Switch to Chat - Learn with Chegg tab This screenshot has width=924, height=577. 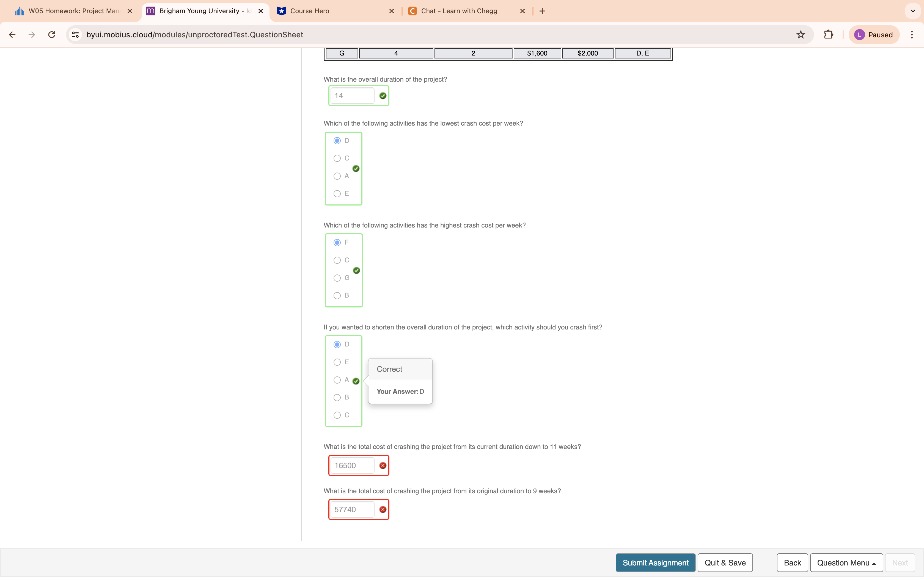point(459,11)
